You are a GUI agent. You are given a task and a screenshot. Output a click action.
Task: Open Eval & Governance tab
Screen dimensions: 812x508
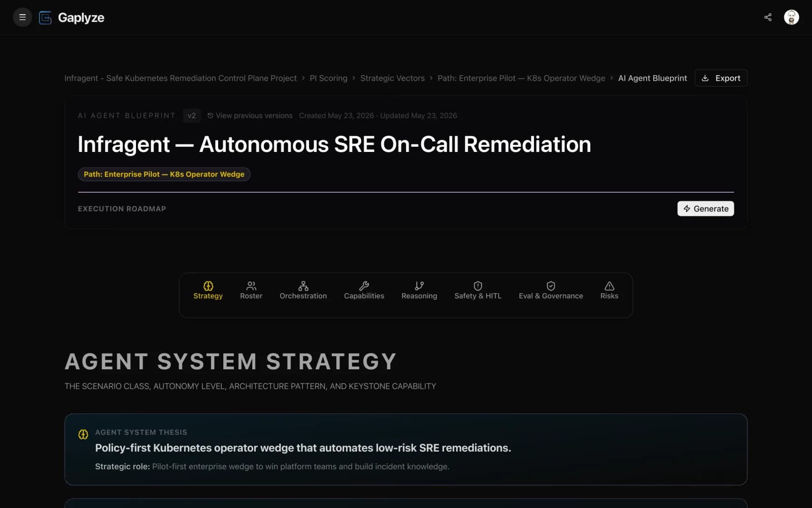point(551,291)
